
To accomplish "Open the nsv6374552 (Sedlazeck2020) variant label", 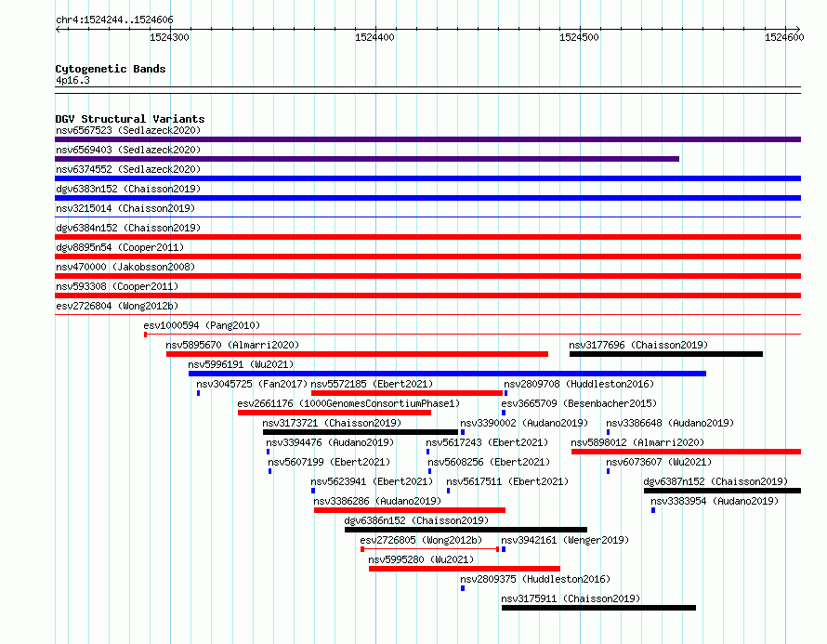I will click(x=128, y=169).
